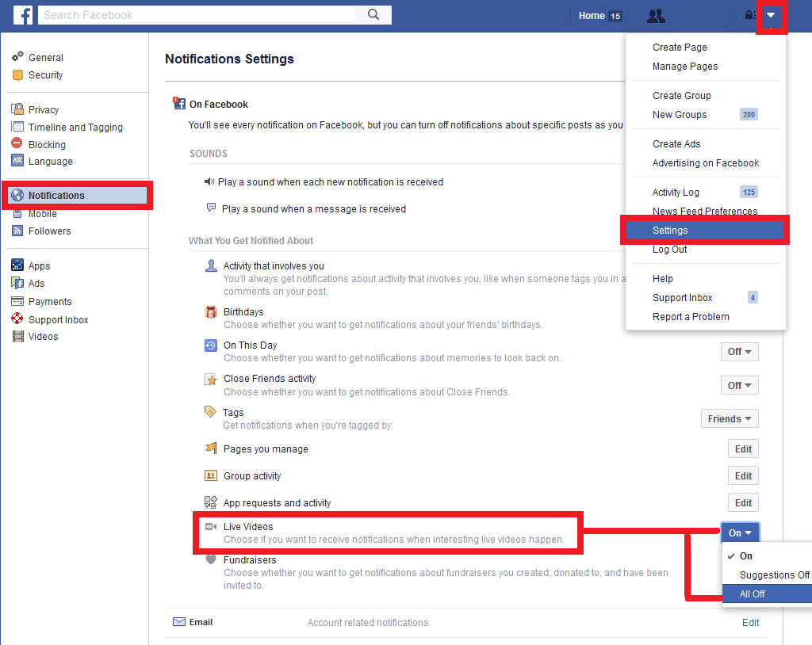Open the Close Friends activity Off dropdown
Image resolution: width=812 pixels, height=645 pixels.
740,386
